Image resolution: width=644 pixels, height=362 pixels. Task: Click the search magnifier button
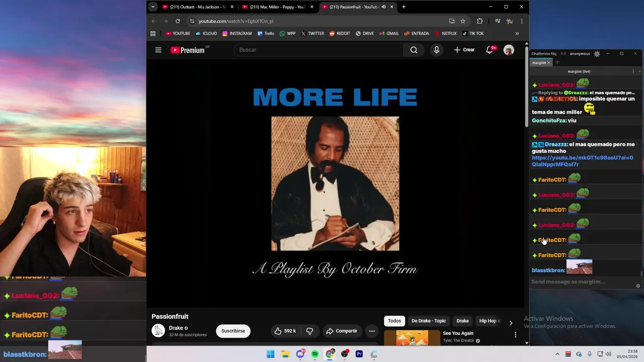414,50
